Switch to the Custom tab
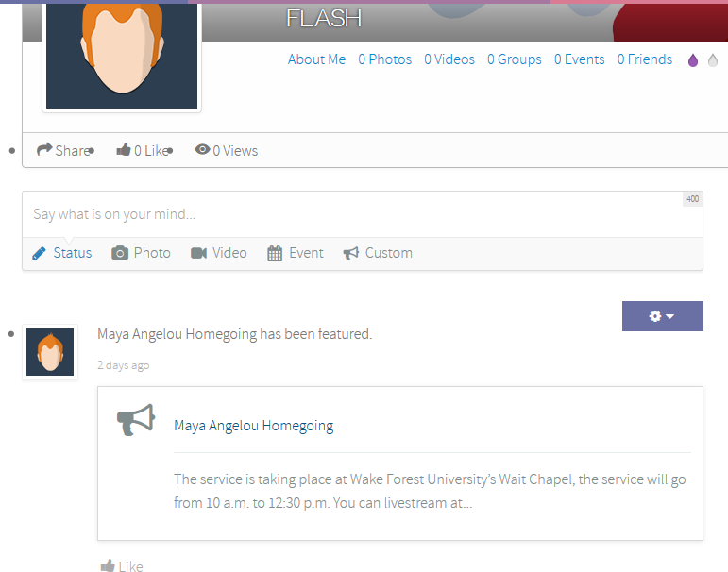This screenshot has width=728, height=572. pos(378,253)
